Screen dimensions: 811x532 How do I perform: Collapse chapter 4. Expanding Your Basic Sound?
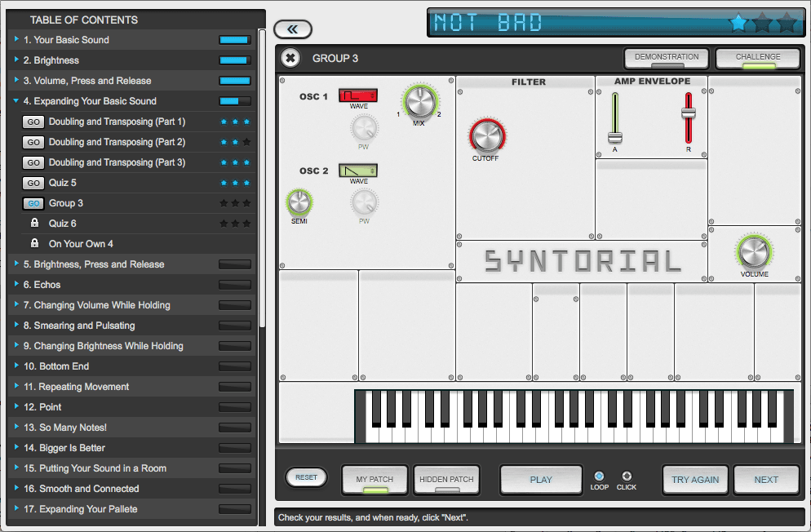point(16,101)
